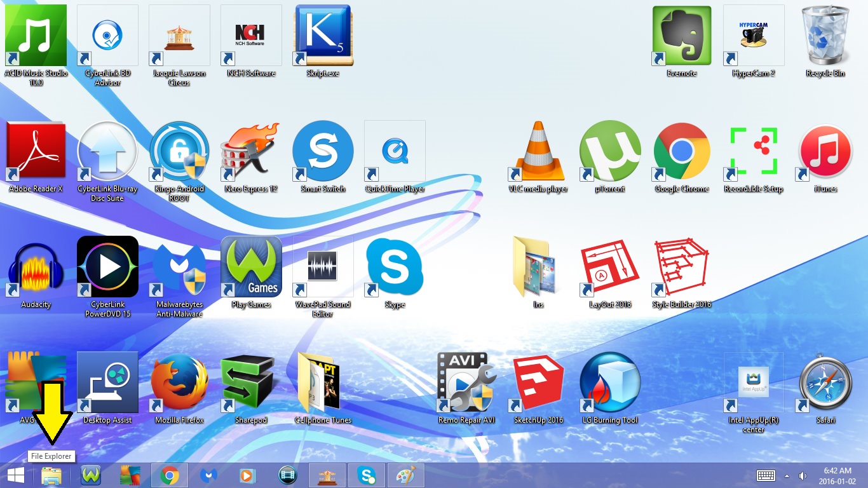Switch to the Jacquie Lawson Circus taskbar window
868x488 pixels.
tap(327, 475)
